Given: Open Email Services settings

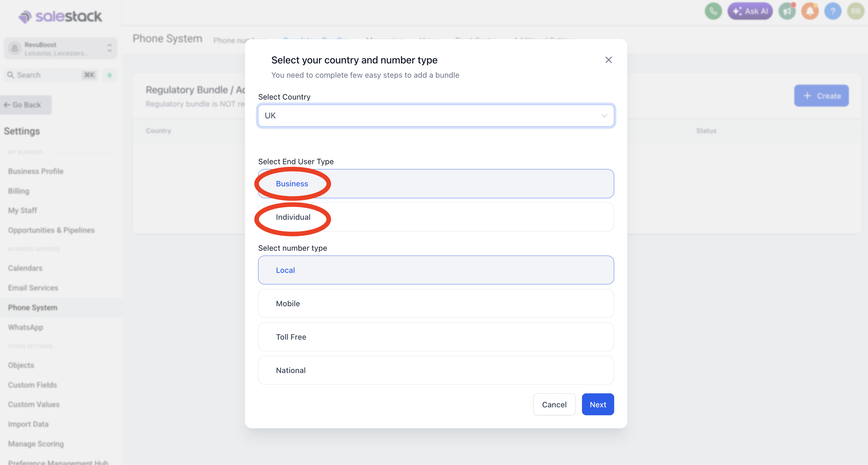Looking at the screenshot, I should click(33, 288).
